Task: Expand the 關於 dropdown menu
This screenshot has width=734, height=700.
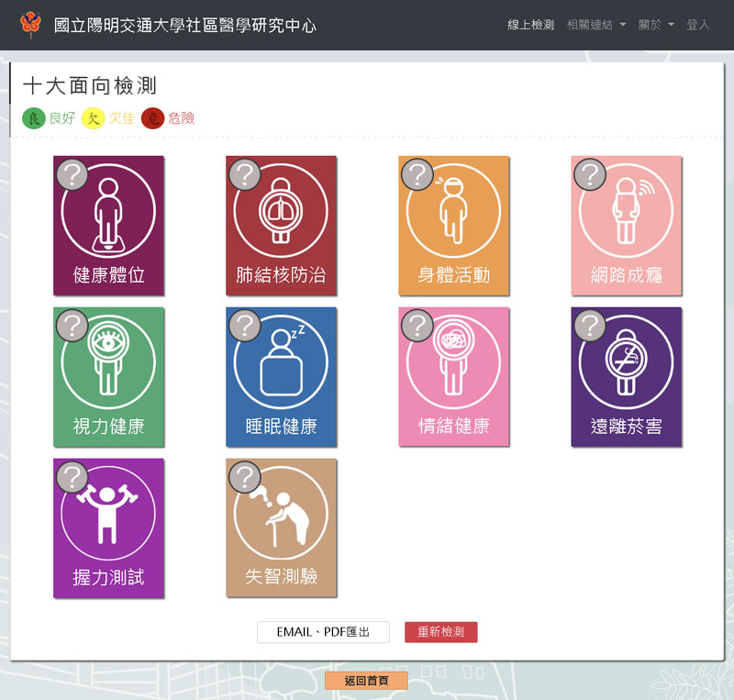Action: pos(656,25)
